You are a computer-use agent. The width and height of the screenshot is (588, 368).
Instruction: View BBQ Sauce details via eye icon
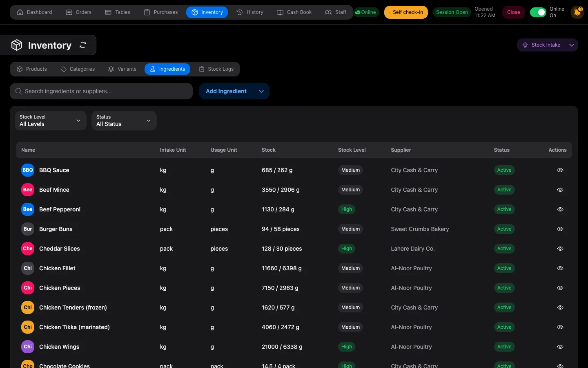pos(560,170)
